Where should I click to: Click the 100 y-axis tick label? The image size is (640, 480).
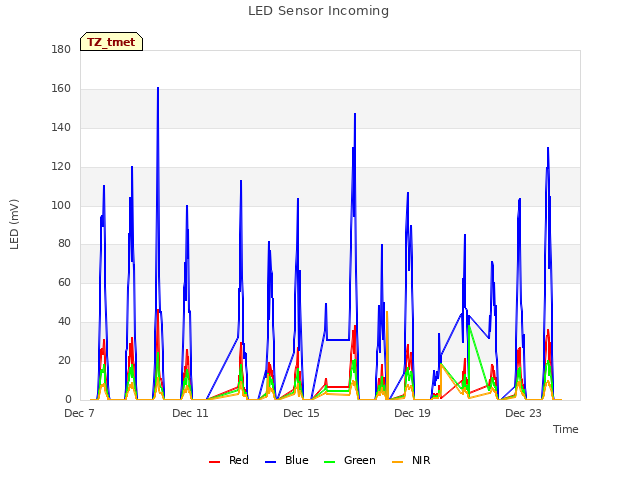(x=61, y=205)
